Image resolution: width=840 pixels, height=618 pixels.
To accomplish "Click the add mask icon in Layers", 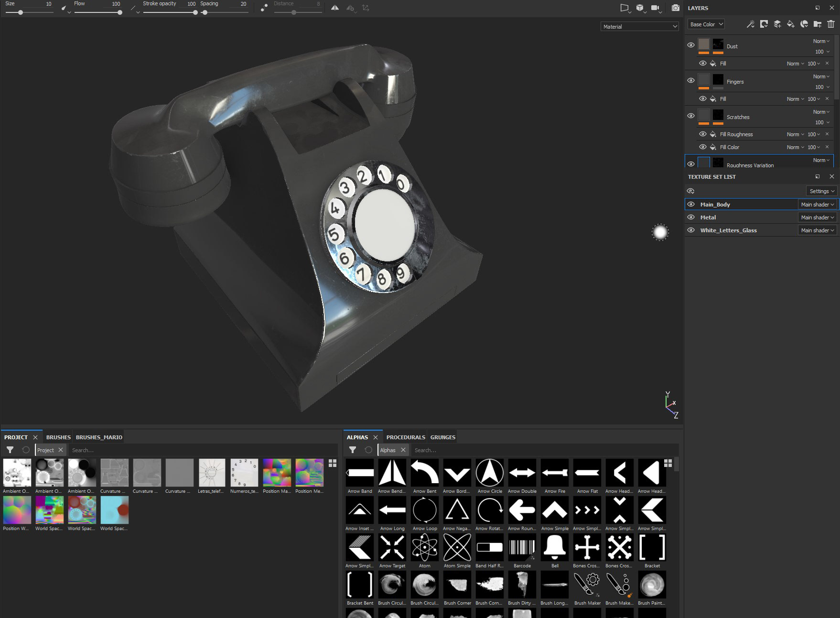I will pos(764,24).
